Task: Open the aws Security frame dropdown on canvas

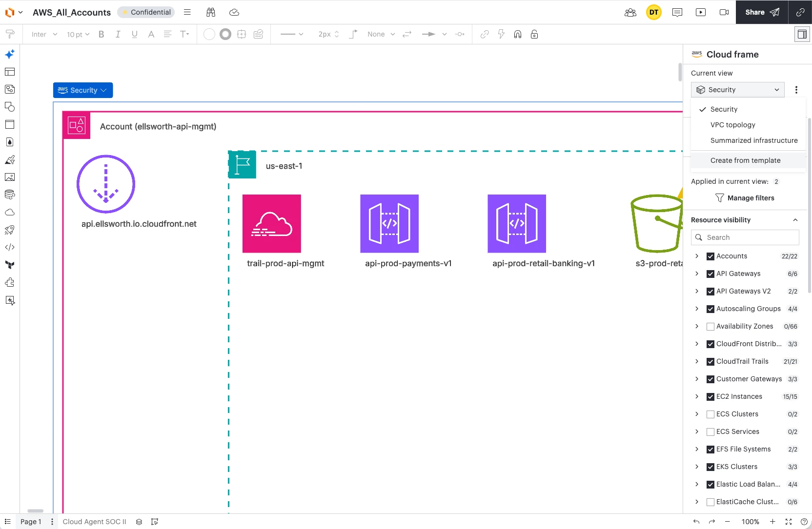Action: coord(83,90)
